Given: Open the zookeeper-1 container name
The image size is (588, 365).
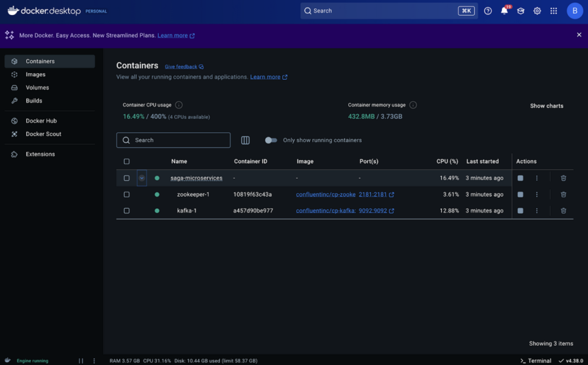Looking at the screenshot, I should point(193,195).
